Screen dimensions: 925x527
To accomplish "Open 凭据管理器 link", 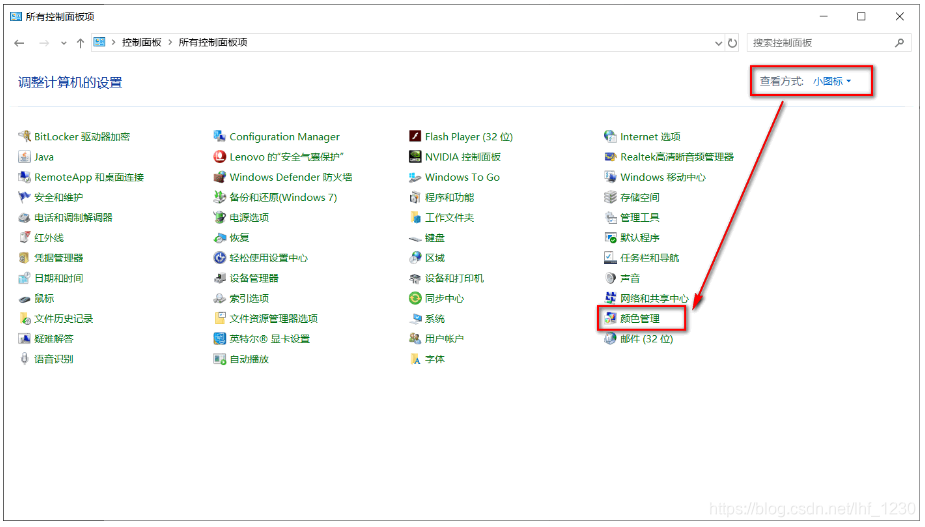I will [x=58, y=258].
